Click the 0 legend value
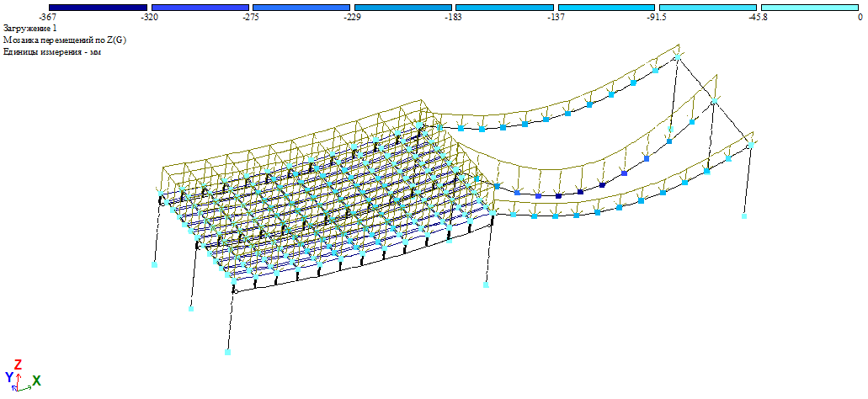 click(860, 17)
